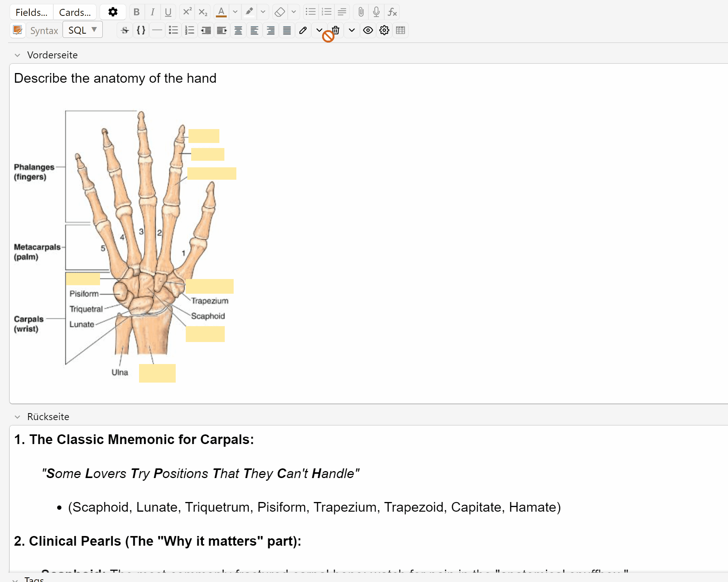Click the attachment paperclip icon

pos(361,12)
